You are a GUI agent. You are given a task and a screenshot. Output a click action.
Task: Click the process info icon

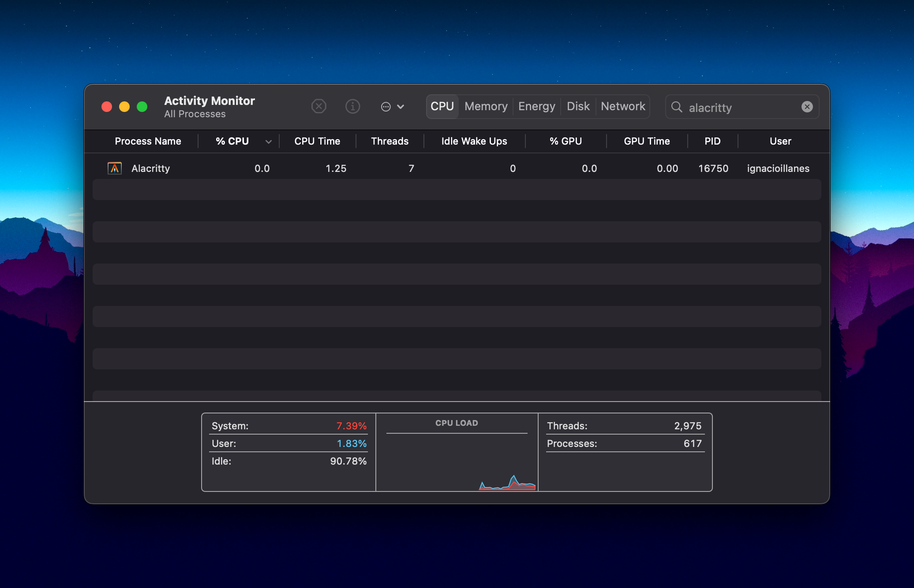pyautogui.click(x=352, y=107)
